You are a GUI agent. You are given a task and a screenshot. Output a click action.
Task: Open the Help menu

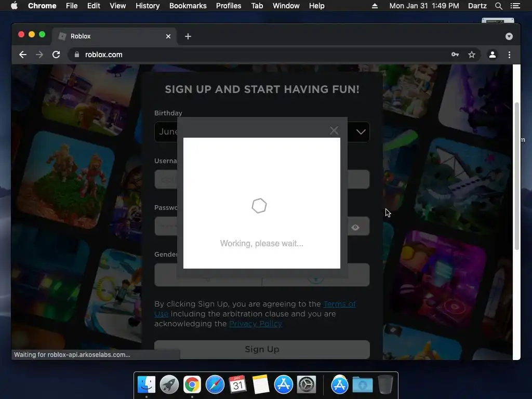point(316,6)
